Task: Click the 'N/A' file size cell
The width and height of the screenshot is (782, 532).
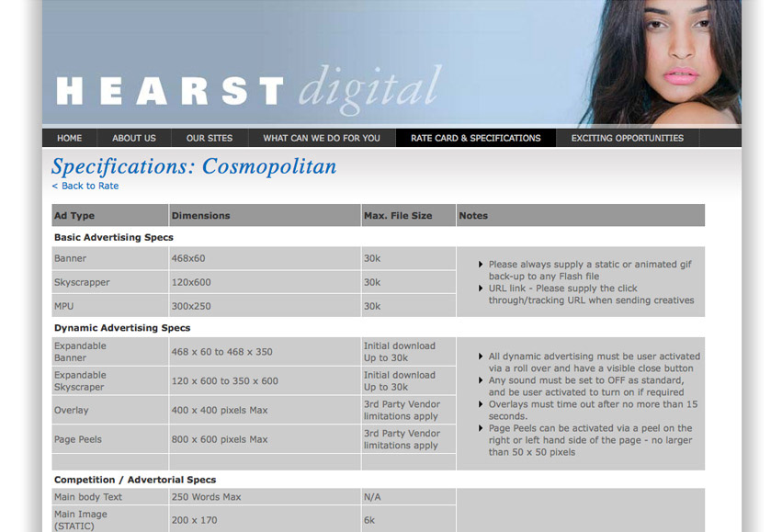Action: pyautogui.click(x=408, y=496)
